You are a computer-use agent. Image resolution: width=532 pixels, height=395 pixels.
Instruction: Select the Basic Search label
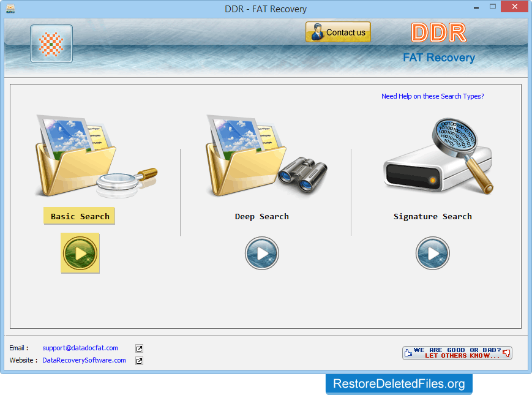click(80, 216)
